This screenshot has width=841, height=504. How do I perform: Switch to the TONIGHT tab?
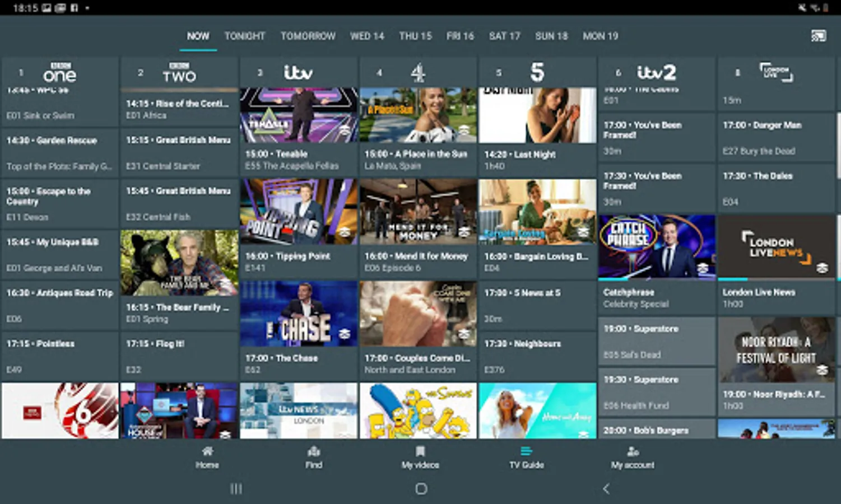point(245,36)
